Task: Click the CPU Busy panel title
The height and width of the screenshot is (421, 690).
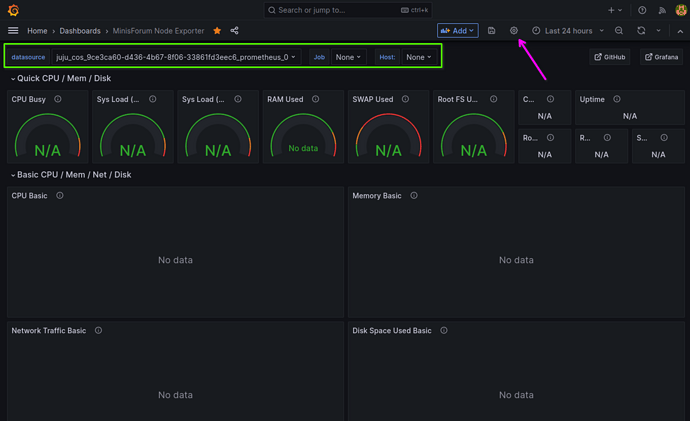Action: click(x=29, y=99)
